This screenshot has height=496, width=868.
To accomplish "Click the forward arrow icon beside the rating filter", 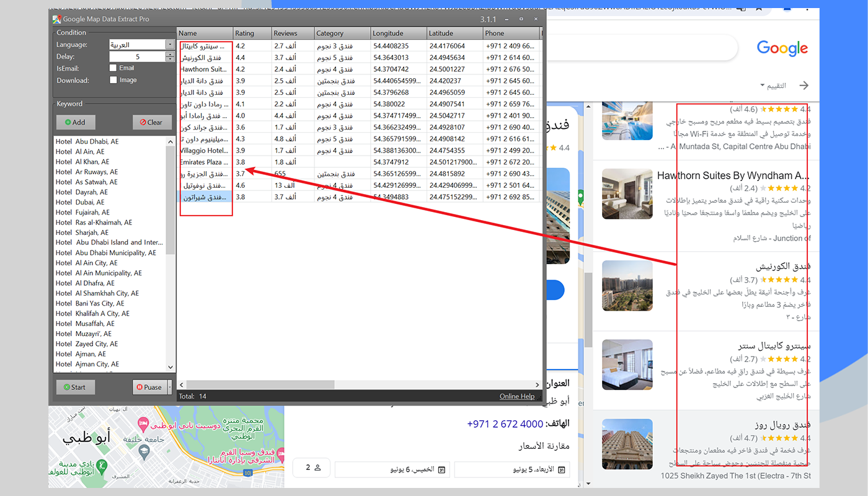I will pos(804,86).
